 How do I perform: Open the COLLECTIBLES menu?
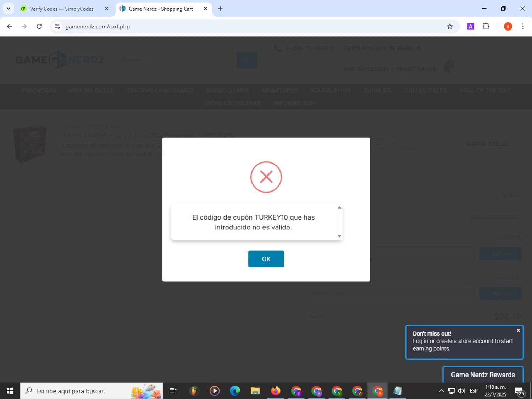point(425,90)
